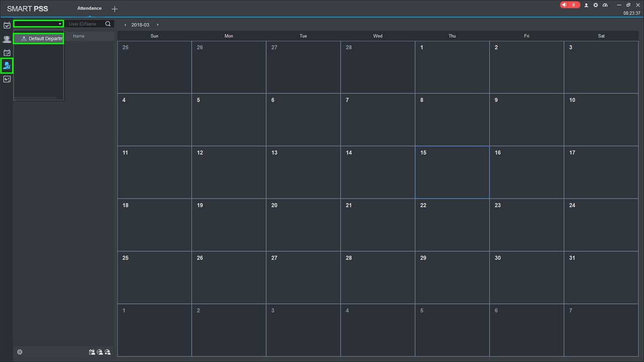The width and height of the screenshot is (644, 362).
Task: Open the two-person group icon in left sidebar
Action: (x=7, y=39)
